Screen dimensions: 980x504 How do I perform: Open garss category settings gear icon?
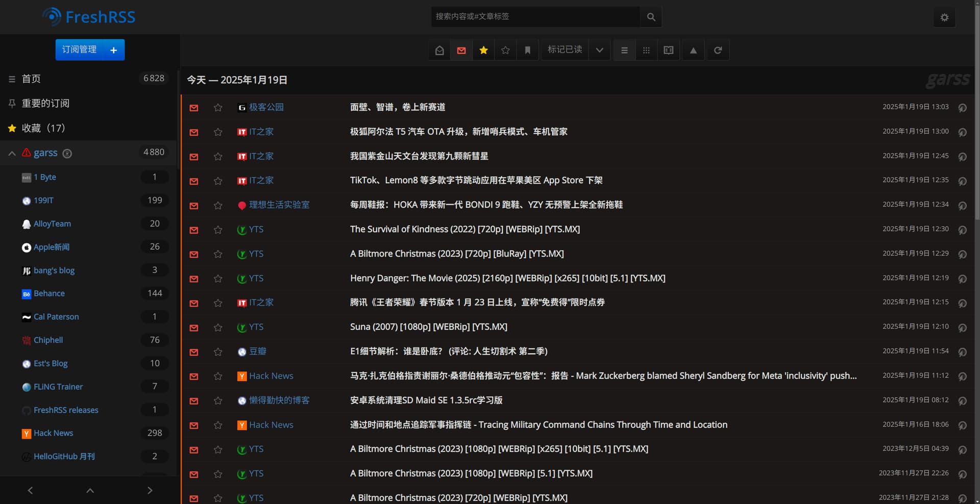point(67,153)
